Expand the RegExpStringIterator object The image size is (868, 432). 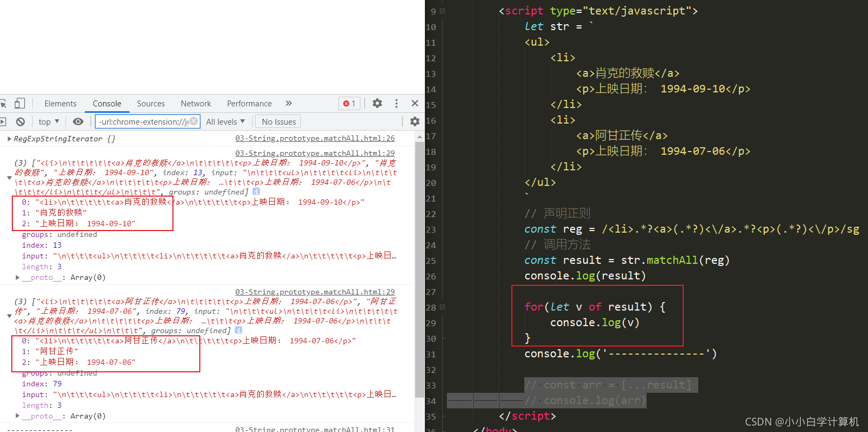click(x=9, y=139)
